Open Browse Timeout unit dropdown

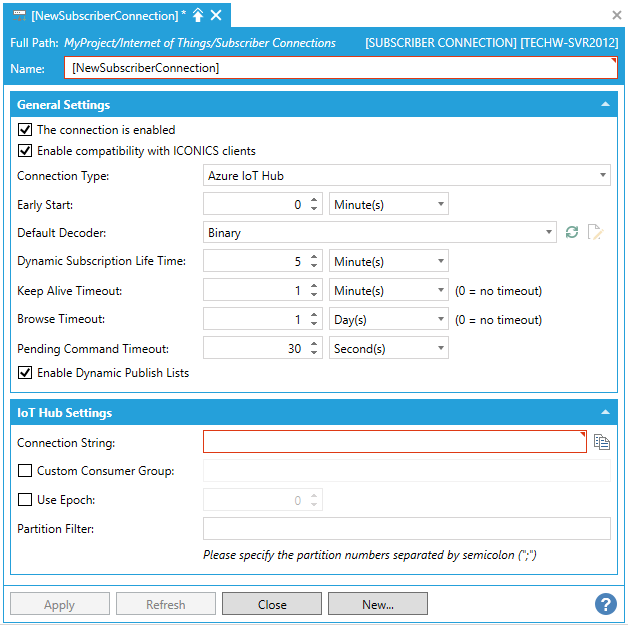click(x=388, y=319)
